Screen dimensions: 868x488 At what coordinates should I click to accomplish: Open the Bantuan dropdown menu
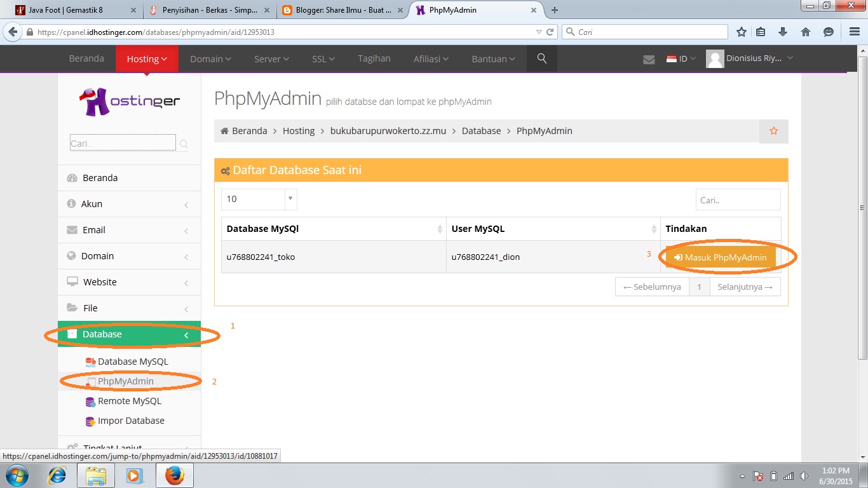[493, 58]
